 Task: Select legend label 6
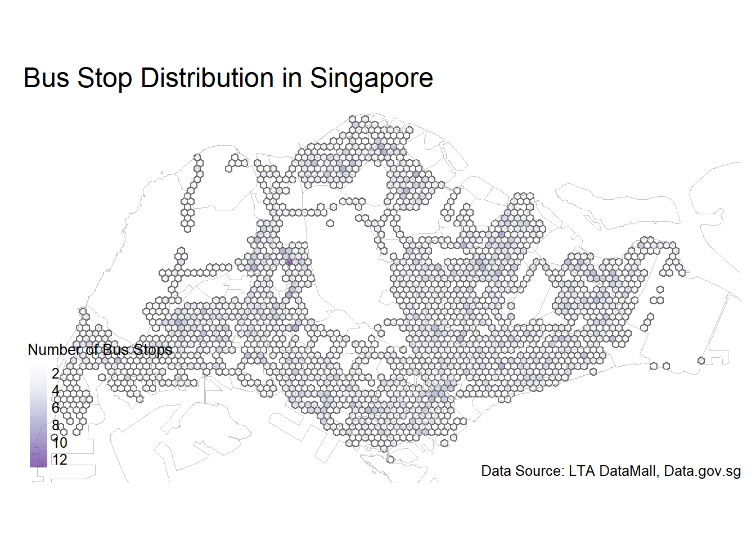point(55,408)
